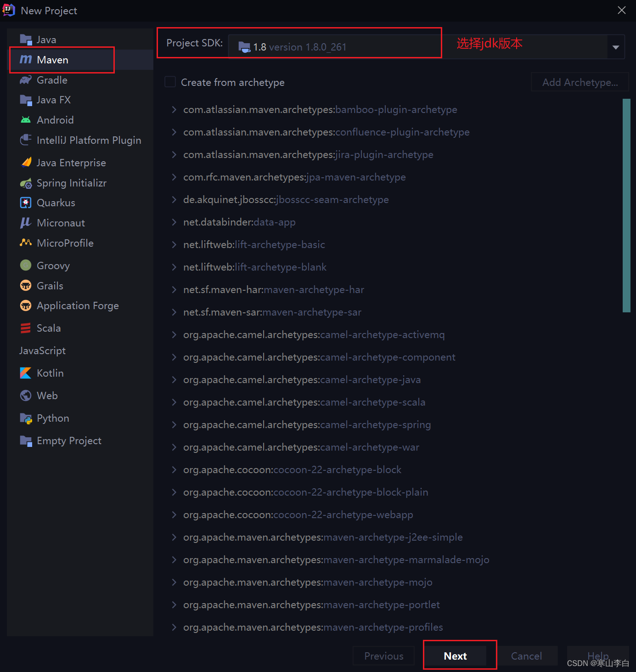Screen dimensions: 636x672
Task: Select cocoon-22-archetype-webapp row
Action: [393, 514]
